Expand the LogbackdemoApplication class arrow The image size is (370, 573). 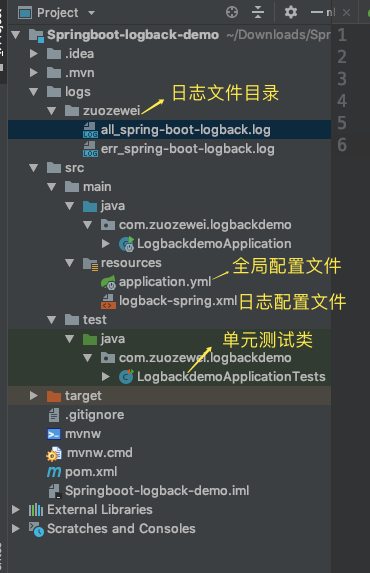(106, 243)
